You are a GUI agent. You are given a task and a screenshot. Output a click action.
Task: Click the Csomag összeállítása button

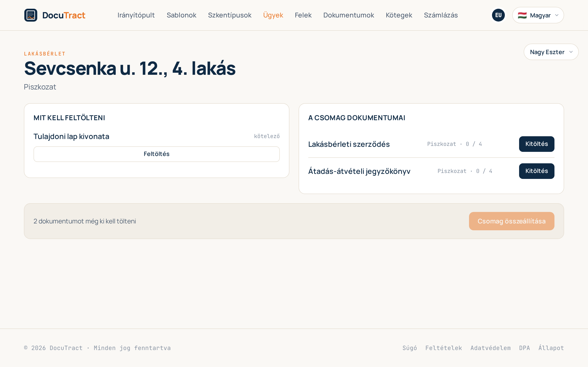tap(512, 221)
